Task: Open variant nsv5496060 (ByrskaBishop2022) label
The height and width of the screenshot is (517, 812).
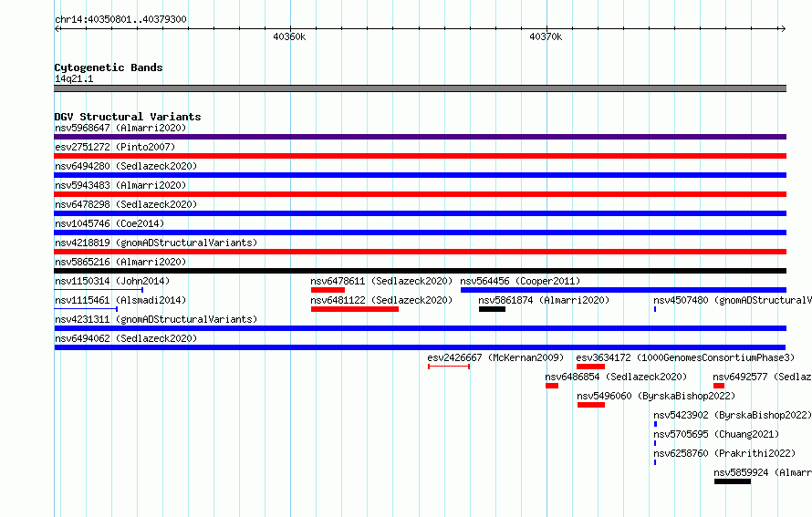Action: tap(656, 396)
